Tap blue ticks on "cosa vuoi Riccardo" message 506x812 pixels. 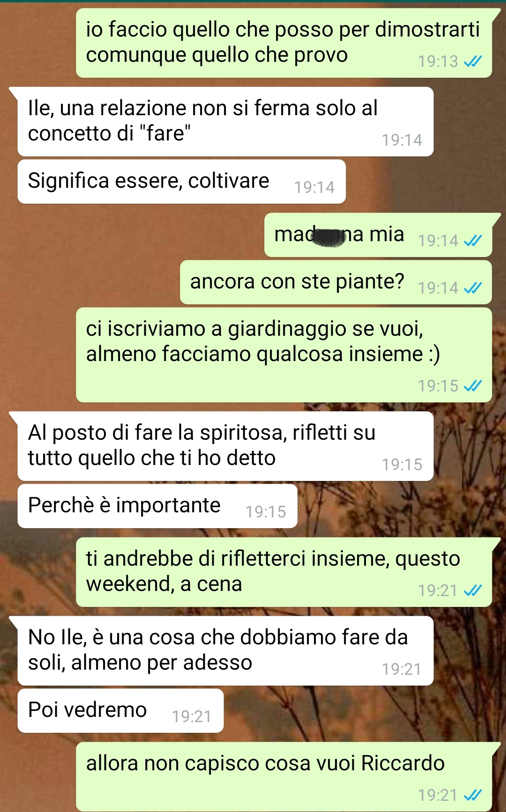(x=472, y=795)
